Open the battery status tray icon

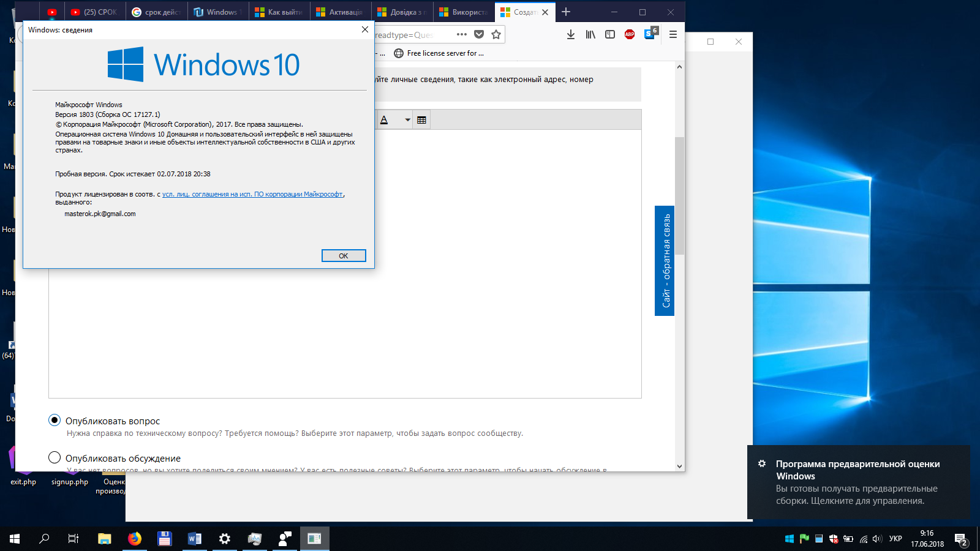(x=848, y=539)
